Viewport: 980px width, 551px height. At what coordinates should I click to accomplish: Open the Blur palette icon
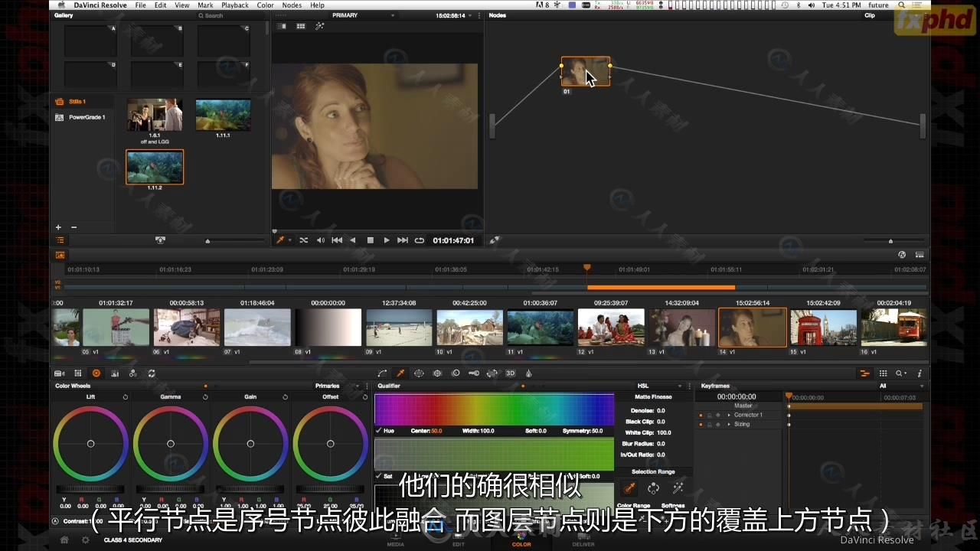(x=456, y=373)
